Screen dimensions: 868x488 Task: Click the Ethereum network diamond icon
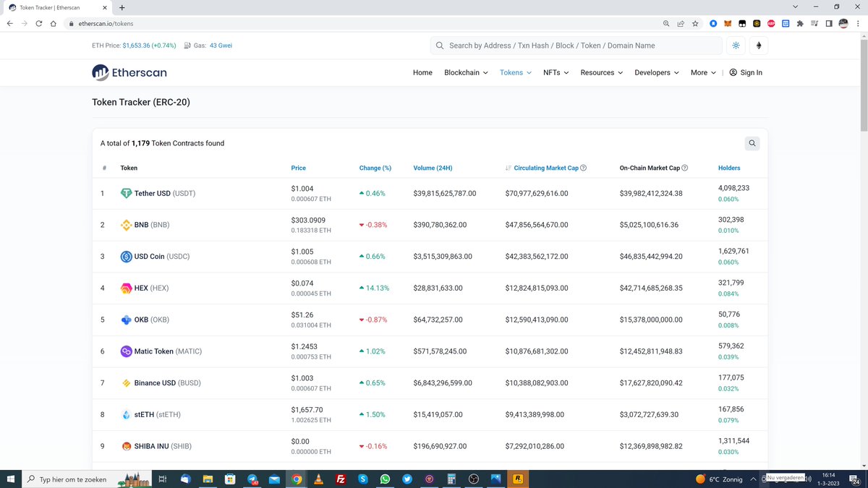[759, 46]
